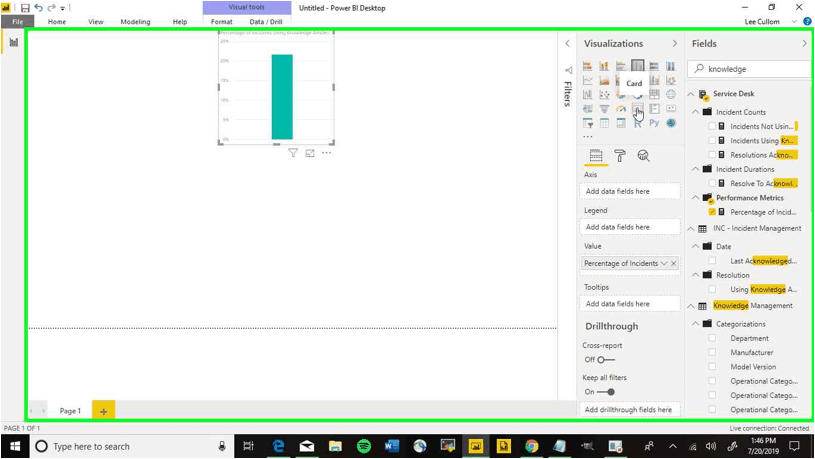Open the Home ribbon tab
Image resolution: width=815 pixels, height=459 pixels.
pos(57,22)
